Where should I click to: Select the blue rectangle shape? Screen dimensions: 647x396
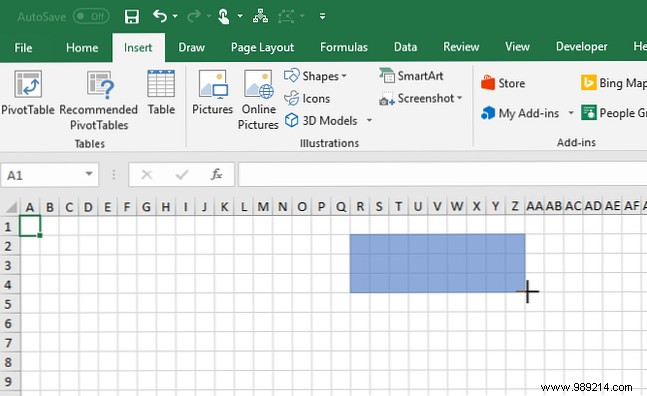[437, 263]
